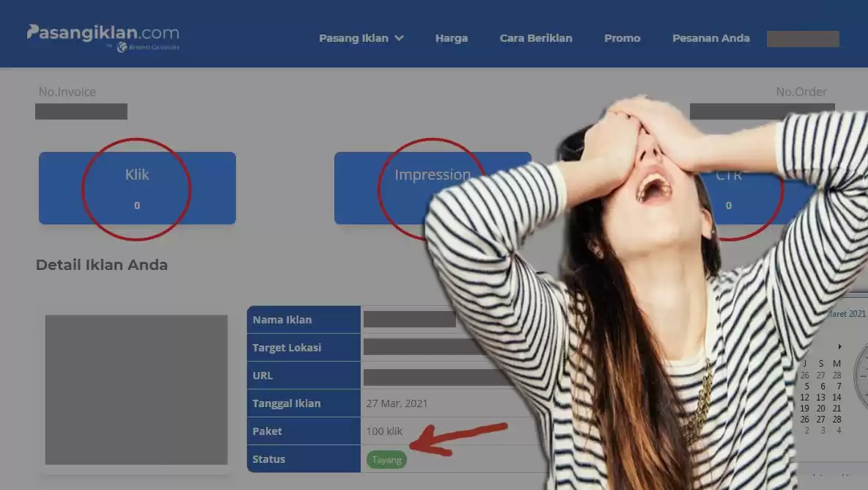Click the redacted URL field value
This screenshot has width=868, height=490.
[x=425, y=377]
